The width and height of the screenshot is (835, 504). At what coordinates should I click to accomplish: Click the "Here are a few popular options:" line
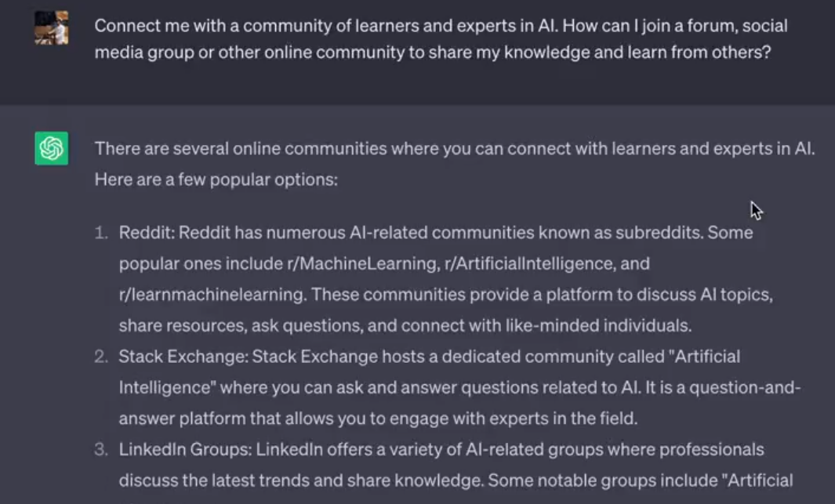(x=216, y=179)
